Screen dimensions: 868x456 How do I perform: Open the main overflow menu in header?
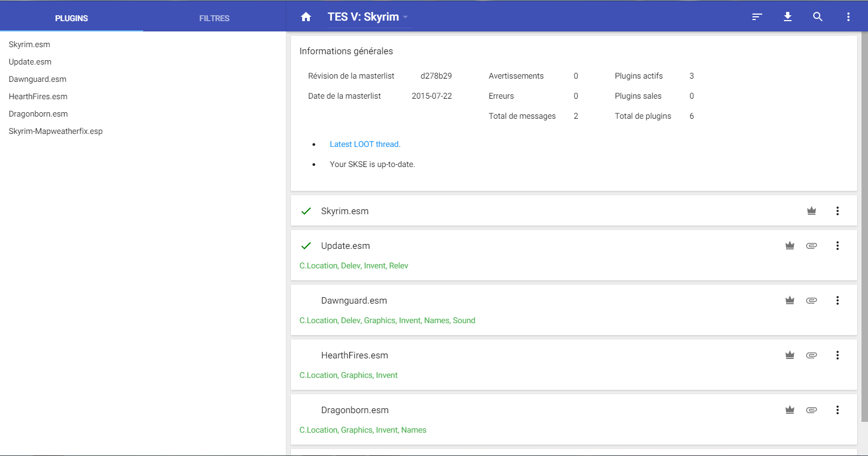click(x=848, y=17)
